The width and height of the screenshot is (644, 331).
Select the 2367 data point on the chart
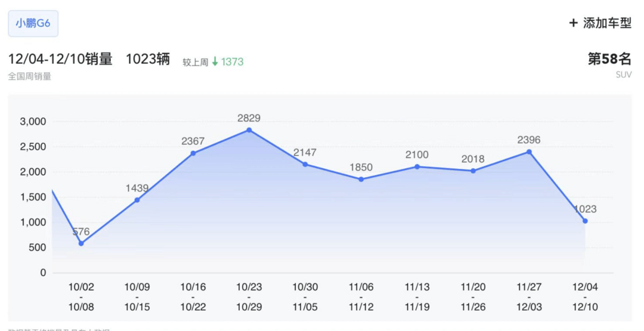(193, 153)
